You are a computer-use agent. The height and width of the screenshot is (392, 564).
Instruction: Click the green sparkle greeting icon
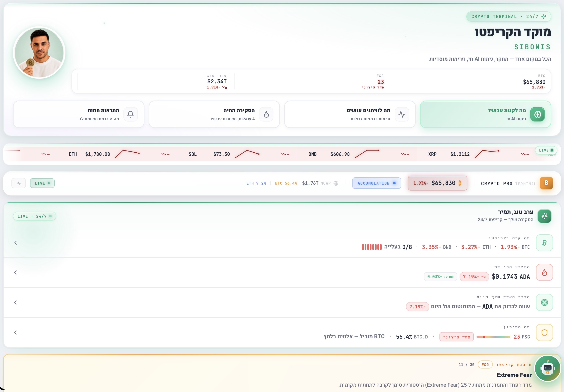coord(544,216)
